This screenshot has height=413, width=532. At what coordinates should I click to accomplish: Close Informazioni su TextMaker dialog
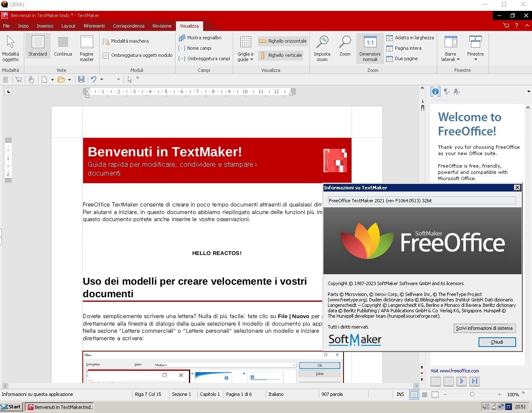pyautogui.click(x=517, y=188)
